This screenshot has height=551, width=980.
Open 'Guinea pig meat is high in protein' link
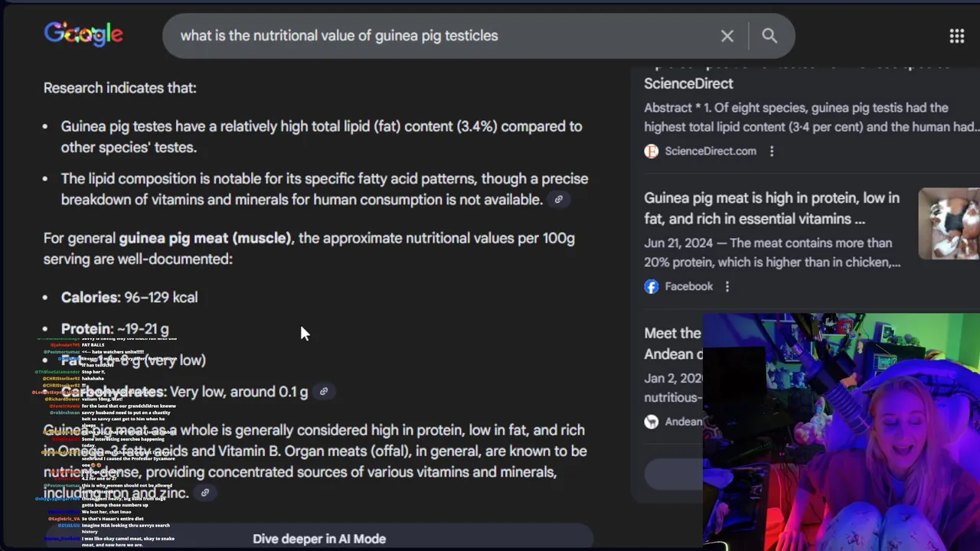coord(771,208)
